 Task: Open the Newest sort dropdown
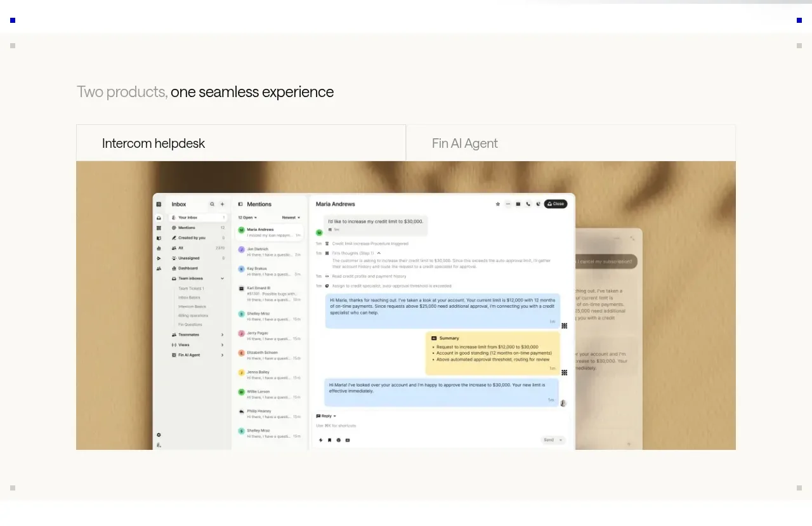[x=291, y=218]
